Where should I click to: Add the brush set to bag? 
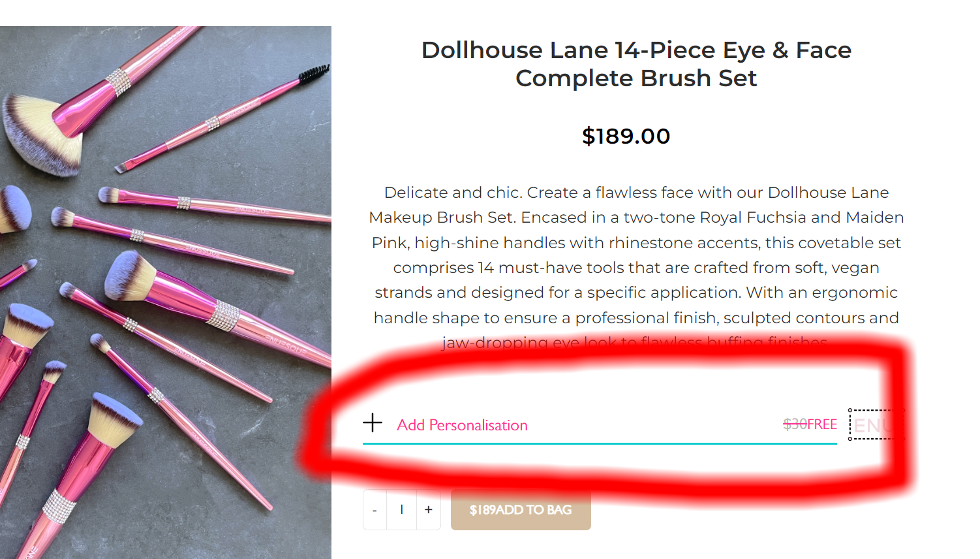tap(521, 510)
